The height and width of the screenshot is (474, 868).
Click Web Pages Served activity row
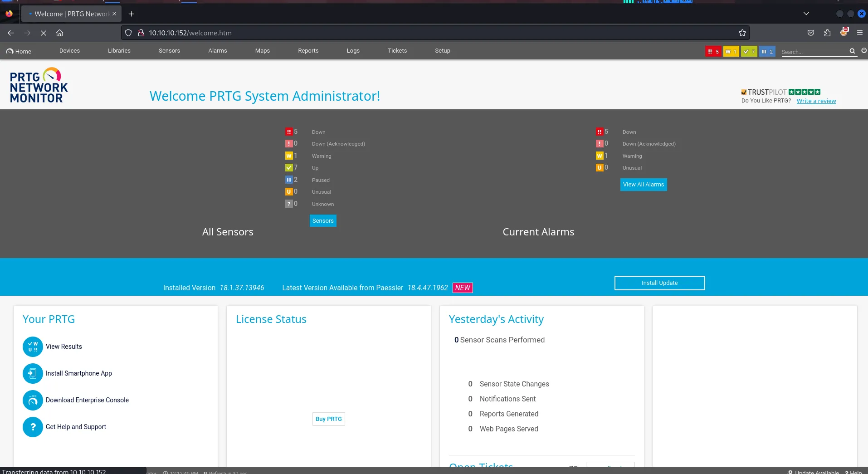(x=503, y=429)
